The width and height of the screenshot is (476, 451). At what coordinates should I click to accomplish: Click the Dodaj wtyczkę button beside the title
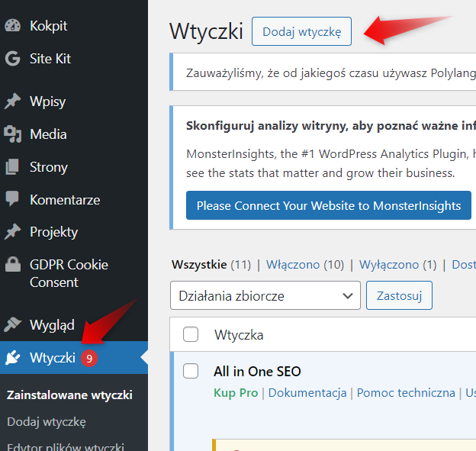click(x=301, y=31)
